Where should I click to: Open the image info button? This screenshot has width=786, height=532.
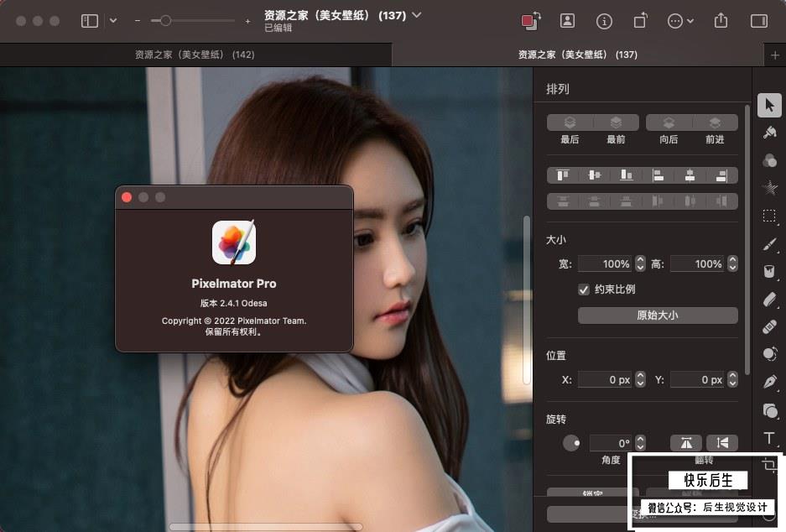[603, 21]
